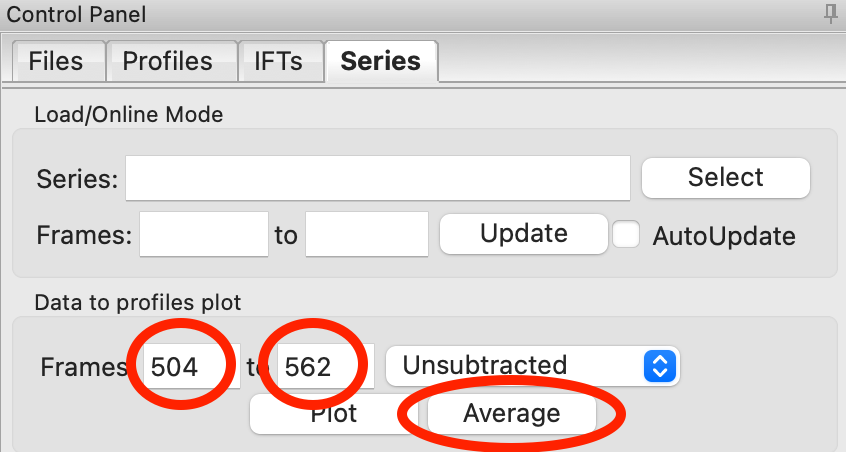Click the Series: label text
Image resolution: width=846 pixels, height=452 pixels.
coord(77,180)
